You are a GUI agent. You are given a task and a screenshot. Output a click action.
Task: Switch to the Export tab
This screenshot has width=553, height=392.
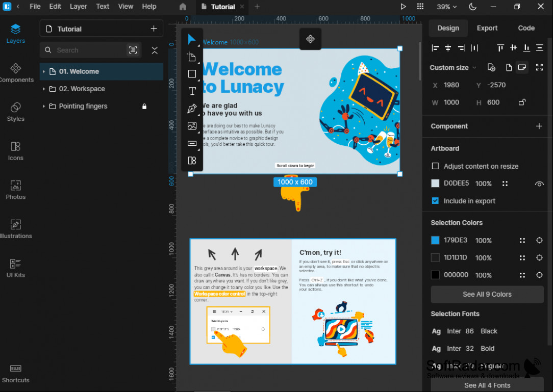487,28
